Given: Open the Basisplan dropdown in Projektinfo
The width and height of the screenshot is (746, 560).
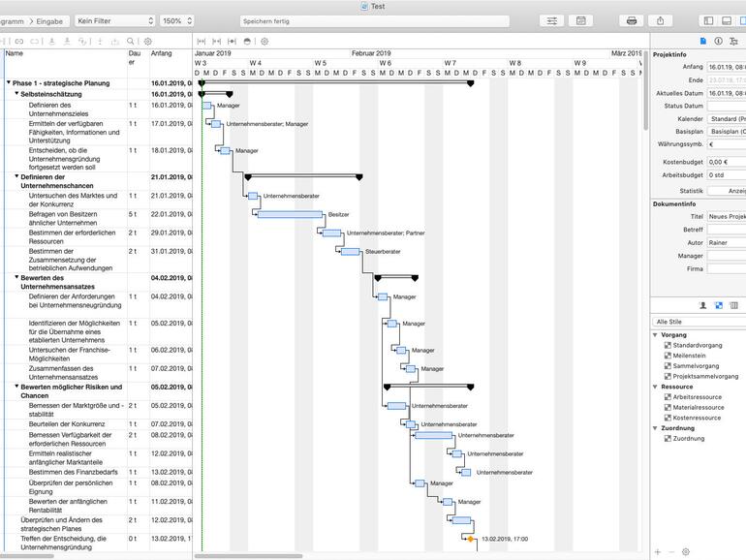Looking at the screenshot, I should click(x=727, y=132).
